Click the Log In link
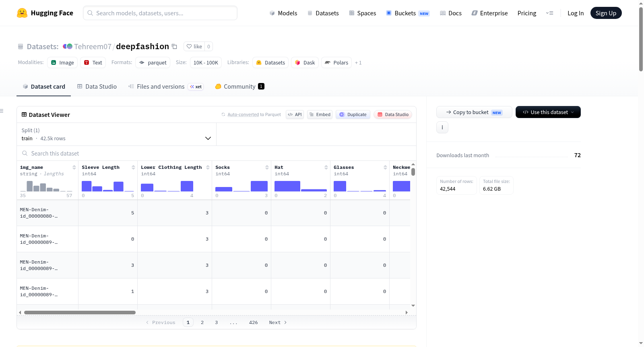The image size is (644, 347). point(576,13)
